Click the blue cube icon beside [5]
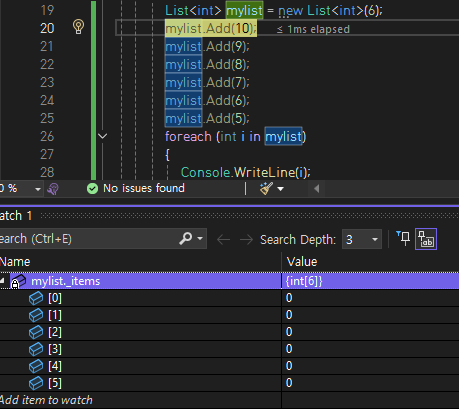 point(36,383)
